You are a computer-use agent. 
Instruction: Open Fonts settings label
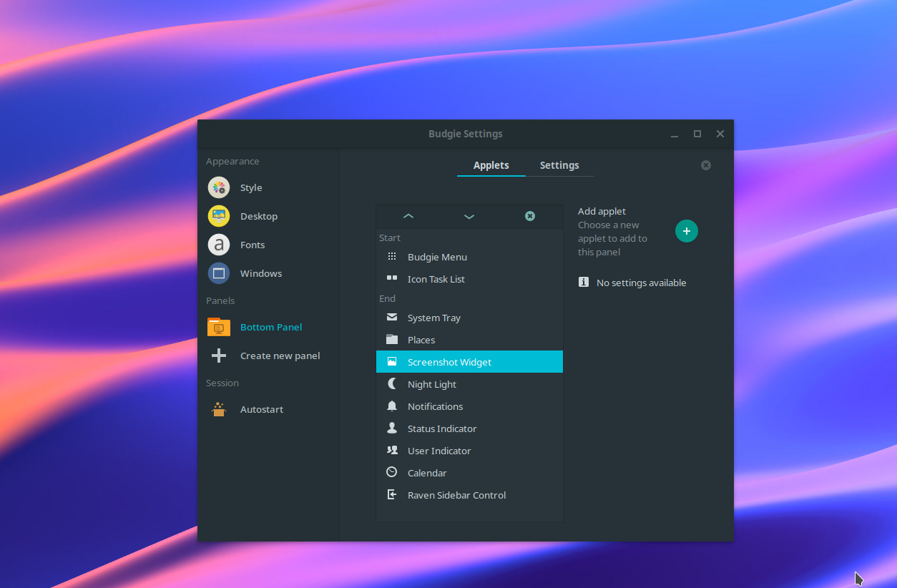click(x=253, y=245)
